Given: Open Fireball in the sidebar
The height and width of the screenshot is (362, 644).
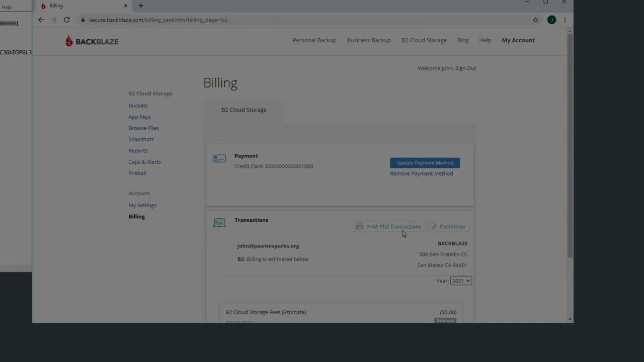Looking at the screenshot, I should (x=137, y=173).
